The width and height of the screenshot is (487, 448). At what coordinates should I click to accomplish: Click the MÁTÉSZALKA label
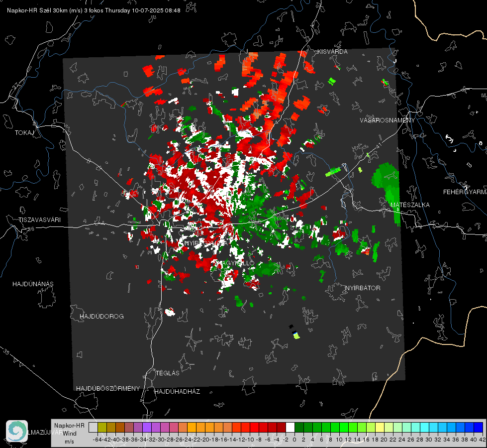410,205
